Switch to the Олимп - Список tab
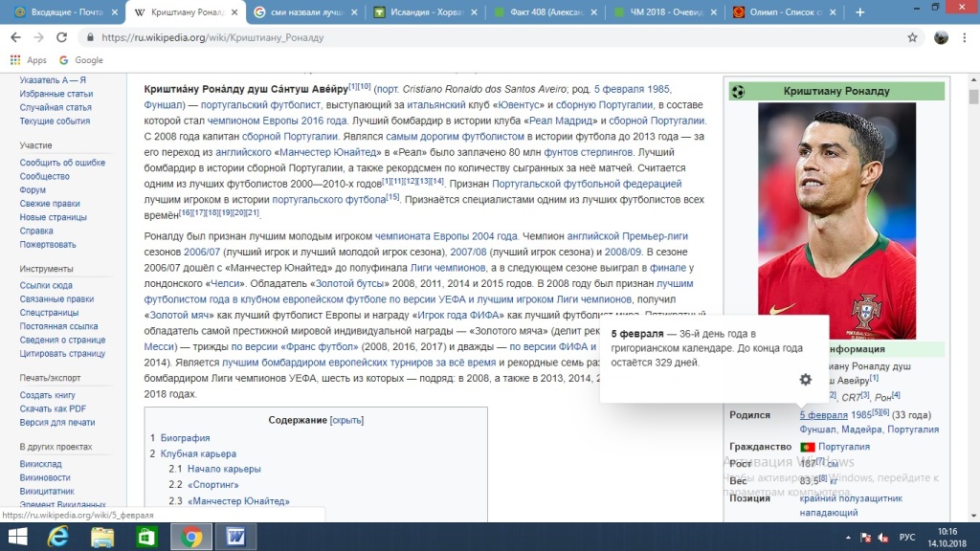Image resolution: width=980 pixels, height=551 pixels. (x=785, y=11)
